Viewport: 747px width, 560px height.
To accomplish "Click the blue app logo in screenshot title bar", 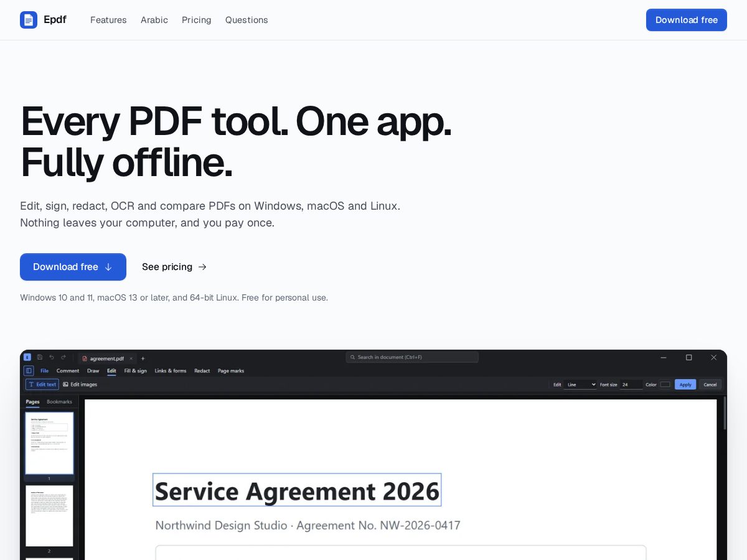I will coord(27,357).
